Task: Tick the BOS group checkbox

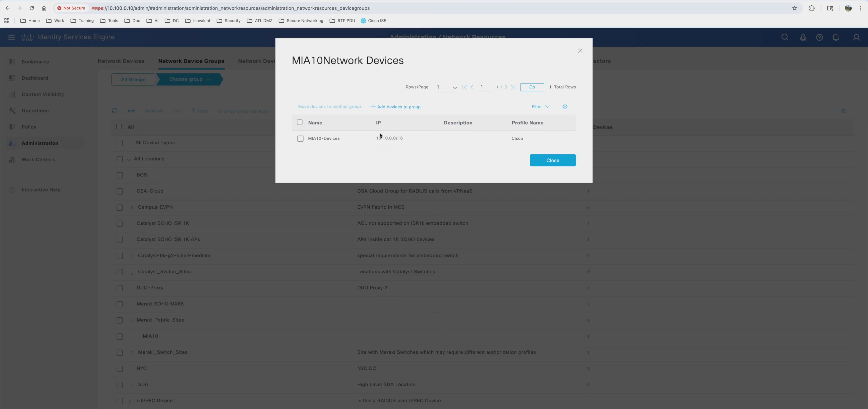Action: (x=120, y=175)
